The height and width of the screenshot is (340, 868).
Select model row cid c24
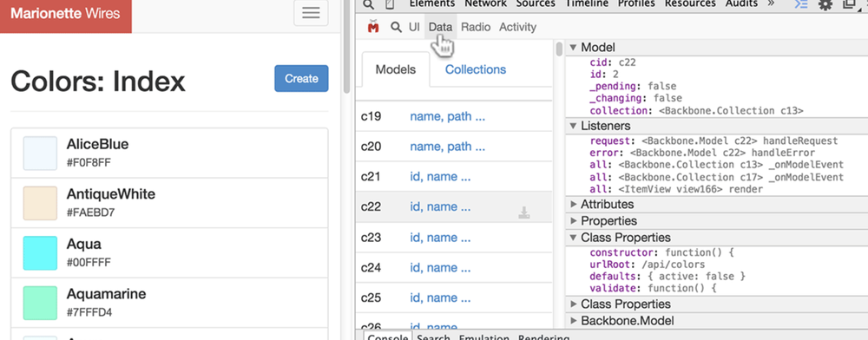pos(453,268)
